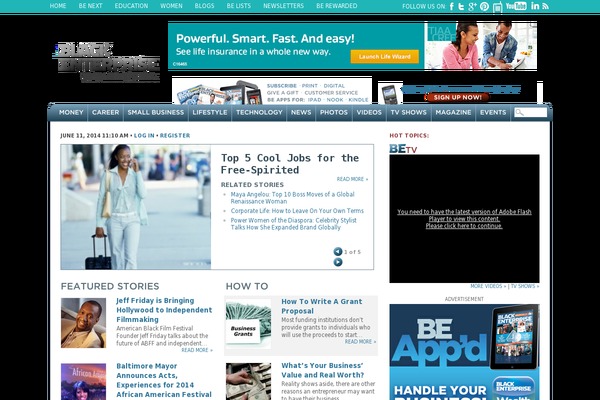Click the BE App'd advertisement
Viewport: 600px width, 400px height.
click(x=464, y=352)
